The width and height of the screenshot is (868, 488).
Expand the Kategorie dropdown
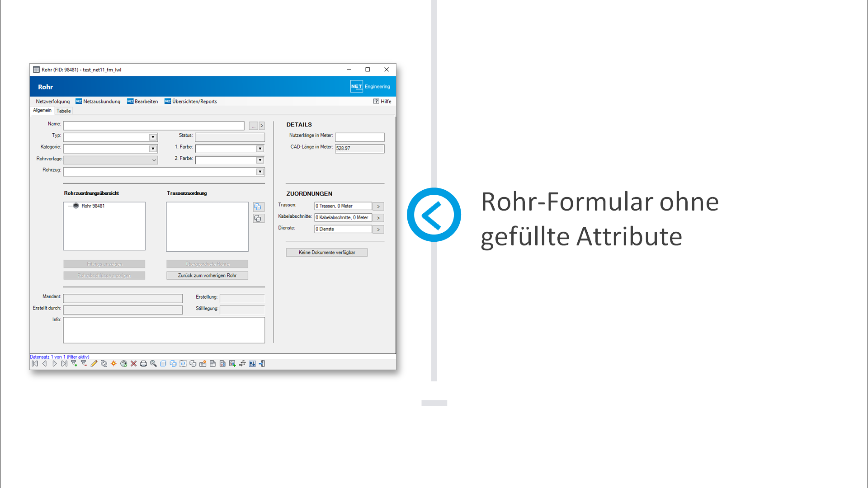pos(153,149)
